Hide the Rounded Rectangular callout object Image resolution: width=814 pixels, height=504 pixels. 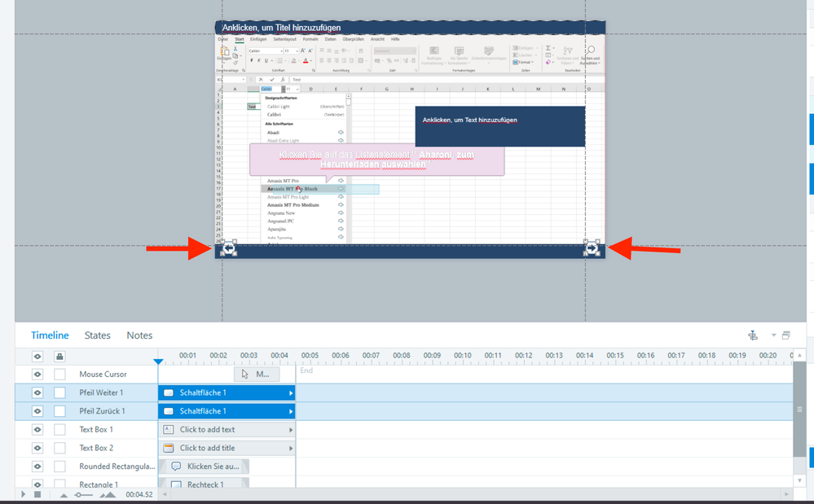[x=37, y=467]
